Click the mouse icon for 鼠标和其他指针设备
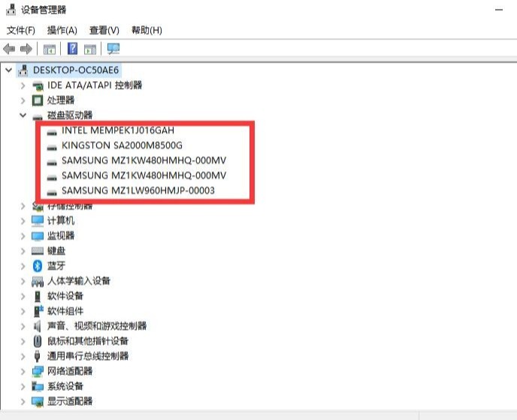The image size is (517, 420). pyautogui.click(x=38, y=341)
